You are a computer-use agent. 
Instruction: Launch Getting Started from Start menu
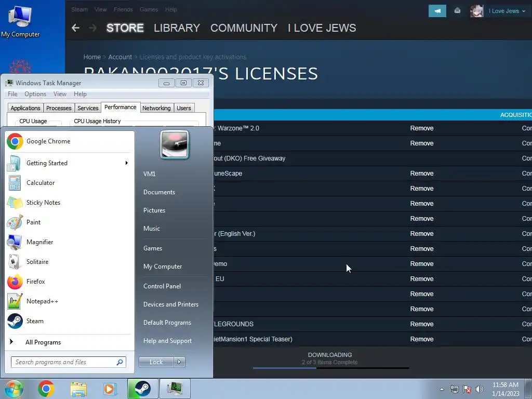coord(69,163)
